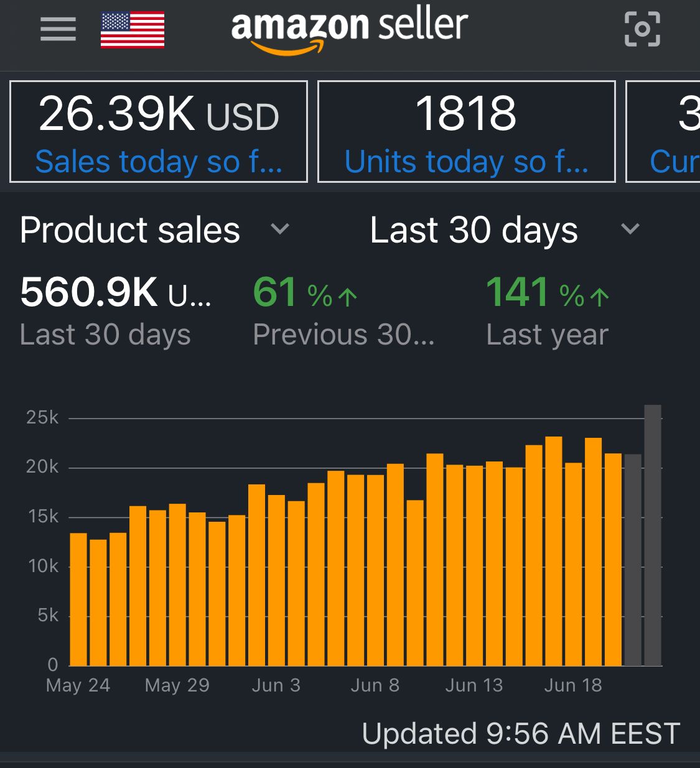This screenshot has height=768, width=700.
Task: Open the hamburger navigation menu
Action: coord(58,29)
